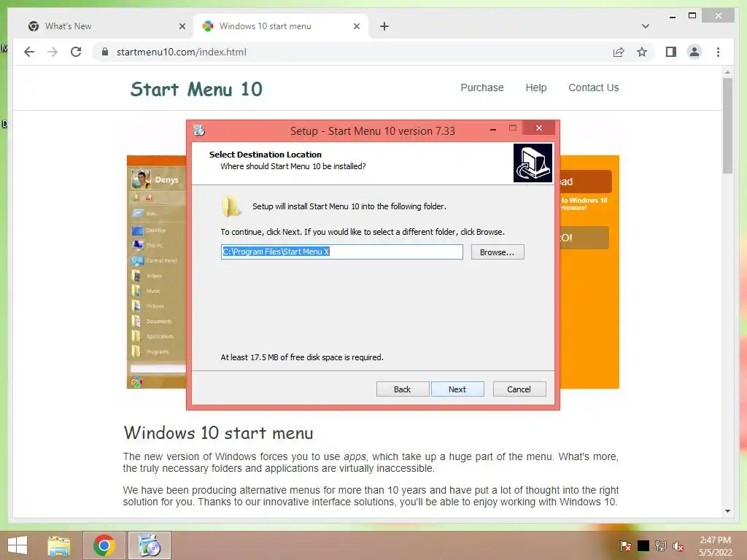Viewport: 747px width, 560px height.
Task: Click the network tray icon
Action: click(x=661, y=545)
